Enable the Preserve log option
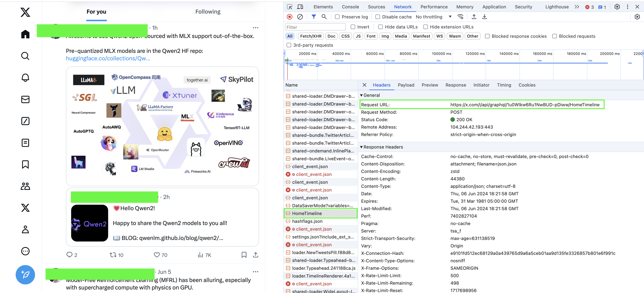The height and width of the screenshot is (293, 644). 337,17
